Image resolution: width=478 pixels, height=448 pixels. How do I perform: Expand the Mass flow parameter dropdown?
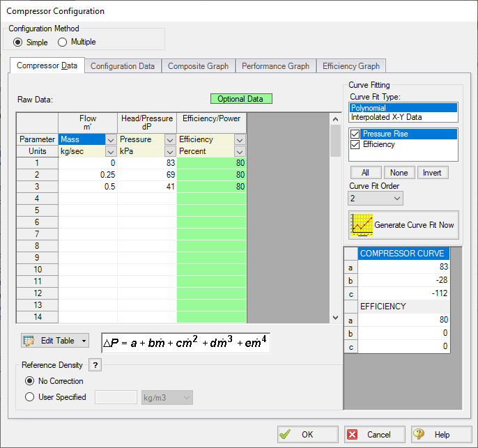point(109,139)
